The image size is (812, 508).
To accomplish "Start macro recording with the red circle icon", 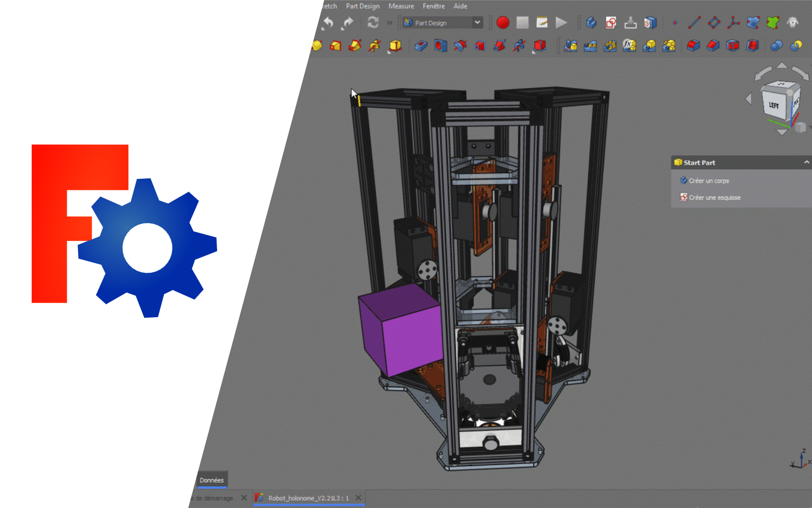I will (504, 23).
